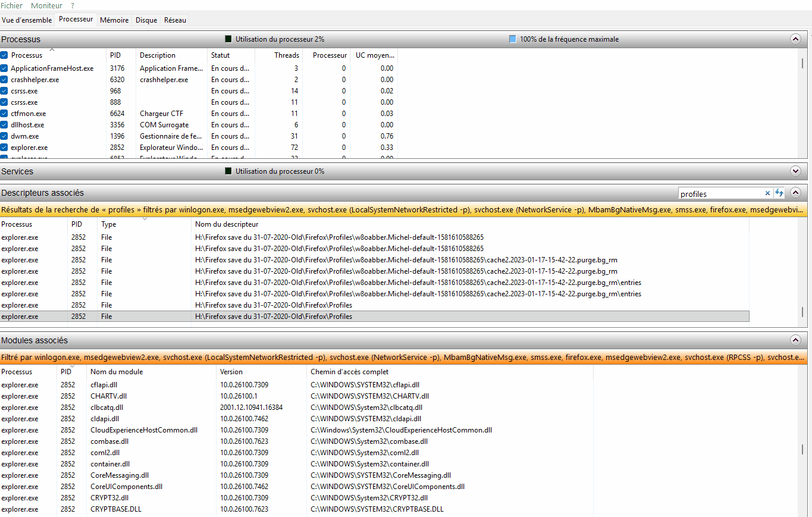Select the cflapi.dll module row
The height and width of the screenshot is (517, 812).
point(296,385)
